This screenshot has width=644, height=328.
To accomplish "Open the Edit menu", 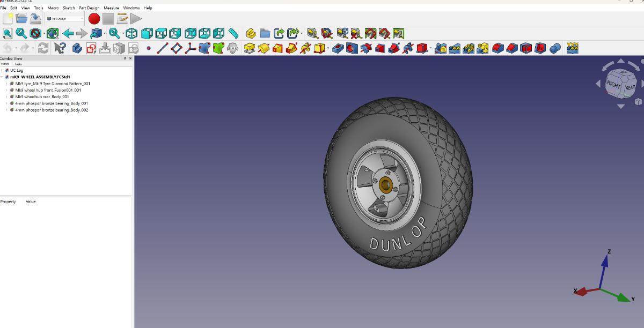I will (x=14, y=8).
